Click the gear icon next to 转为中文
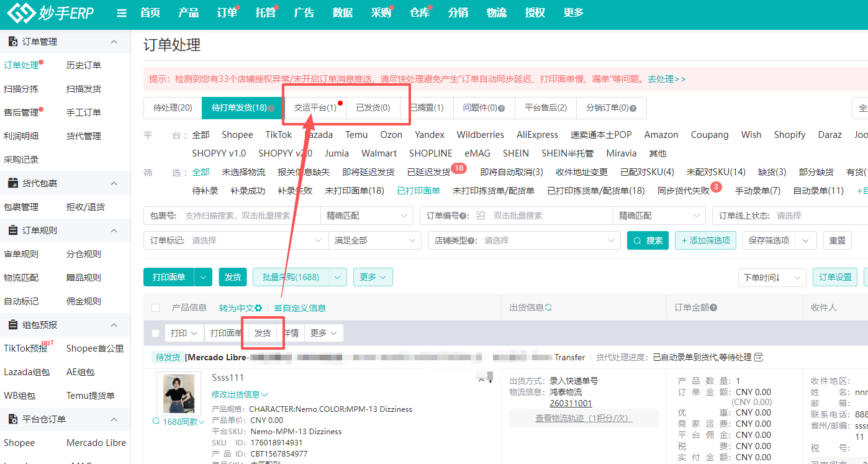The width and height of the screenshot is (868, 464). 257,308
